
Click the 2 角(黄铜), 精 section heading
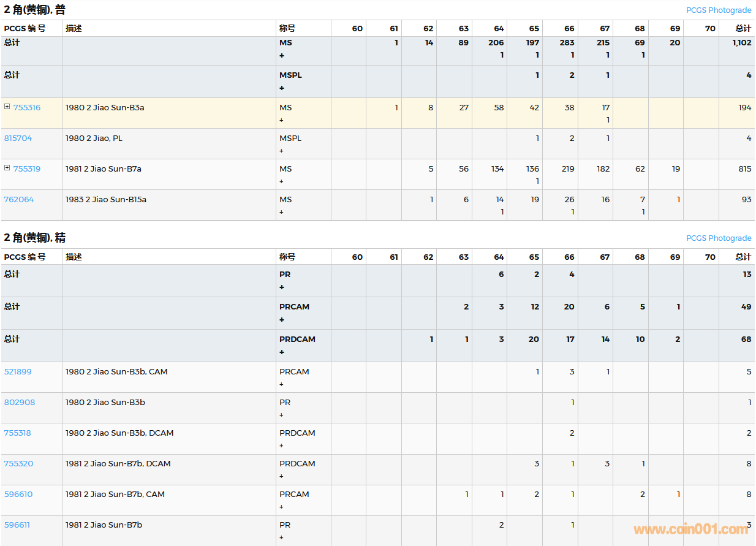point(34,238)
